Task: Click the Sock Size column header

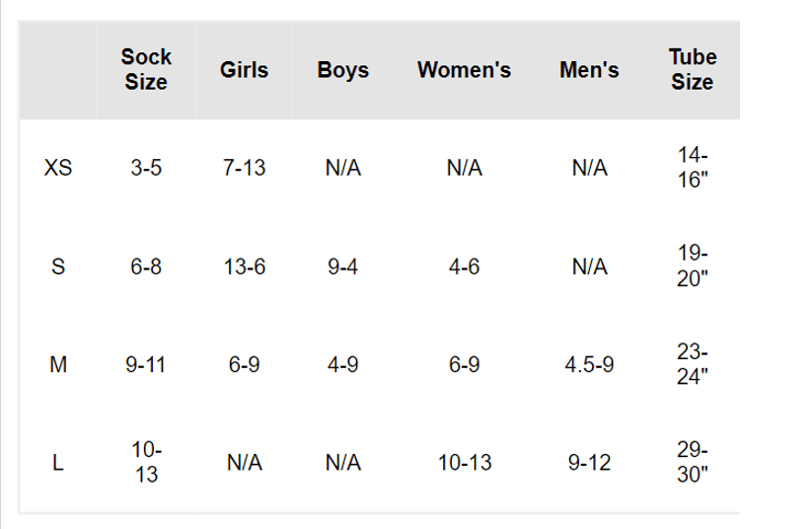Action: (x=146, y=70)
